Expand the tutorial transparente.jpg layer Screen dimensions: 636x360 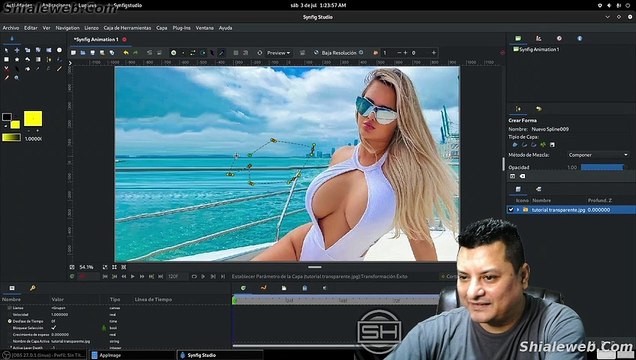[518, 210]
